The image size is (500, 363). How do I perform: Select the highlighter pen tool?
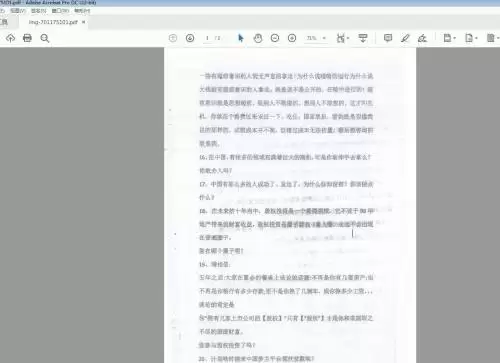[405, 38]
